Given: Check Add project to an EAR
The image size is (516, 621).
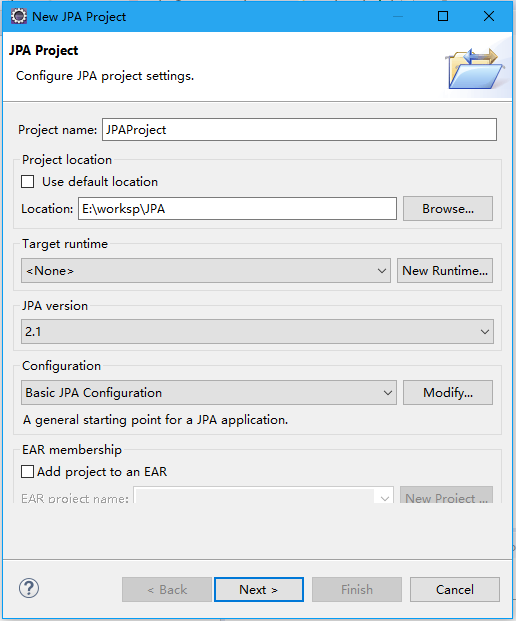Looking at the screenshot, I should [27, 472].
